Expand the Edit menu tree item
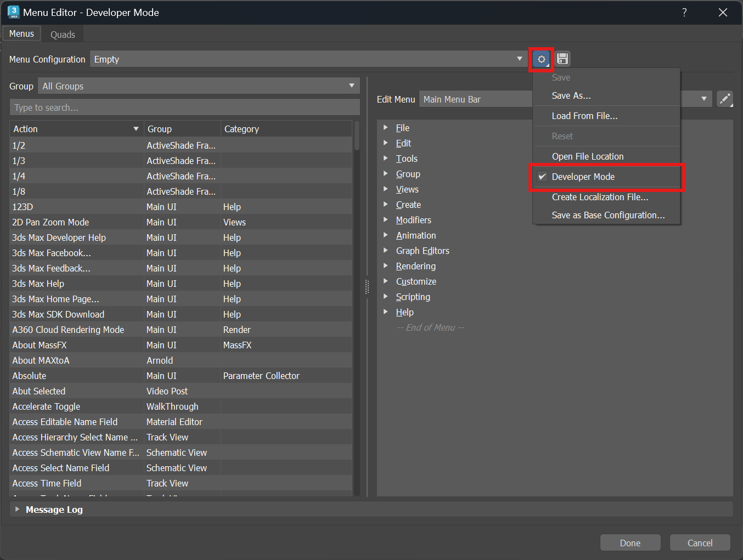Viewport: 743px width, 560px height. click(386, 143)
